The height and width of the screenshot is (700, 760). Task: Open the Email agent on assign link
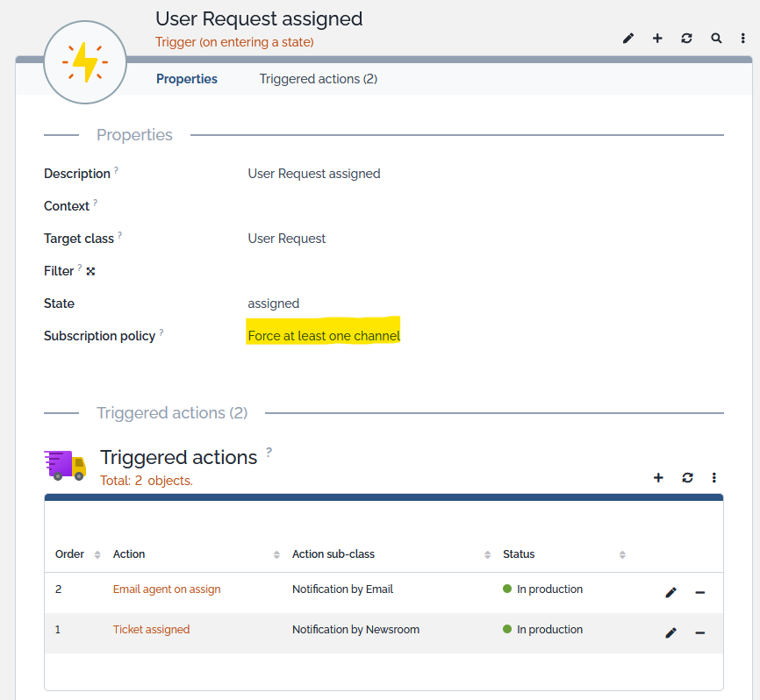click(x=167, y=589)
